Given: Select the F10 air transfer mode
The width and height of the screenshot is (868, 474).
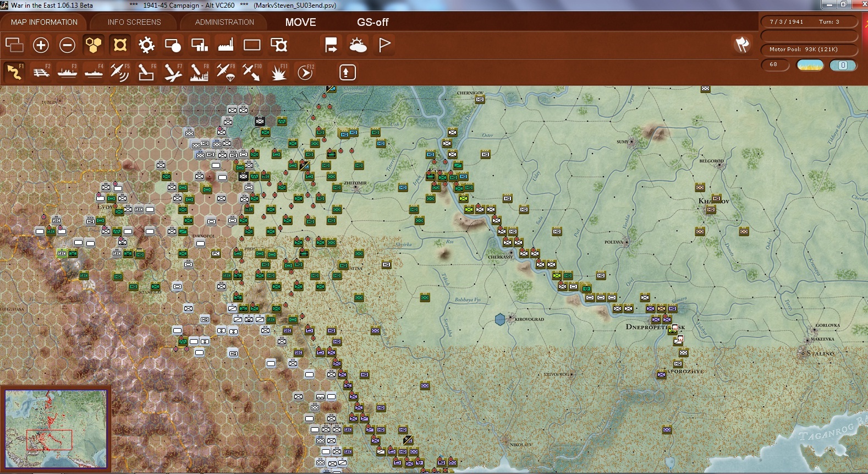Looking at the screenshot, I should (252, 72).
